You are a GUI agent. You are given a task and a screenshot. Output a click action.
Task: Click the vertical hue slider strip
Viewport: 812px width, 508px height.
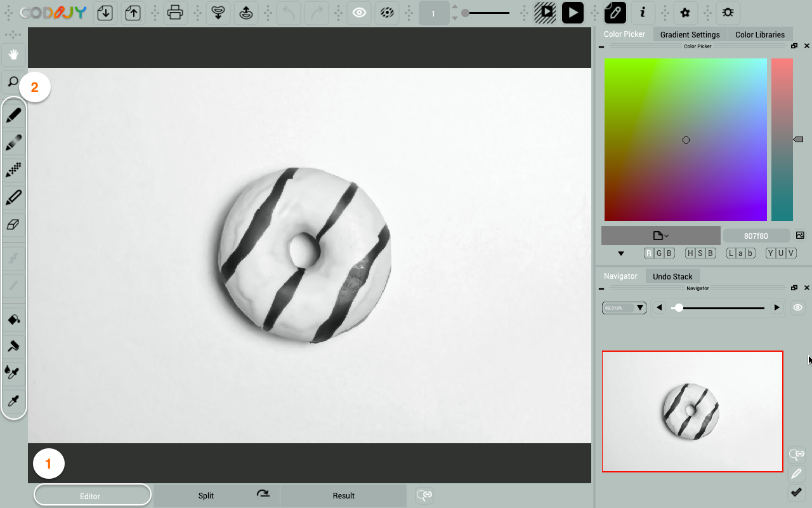point(782,140)
